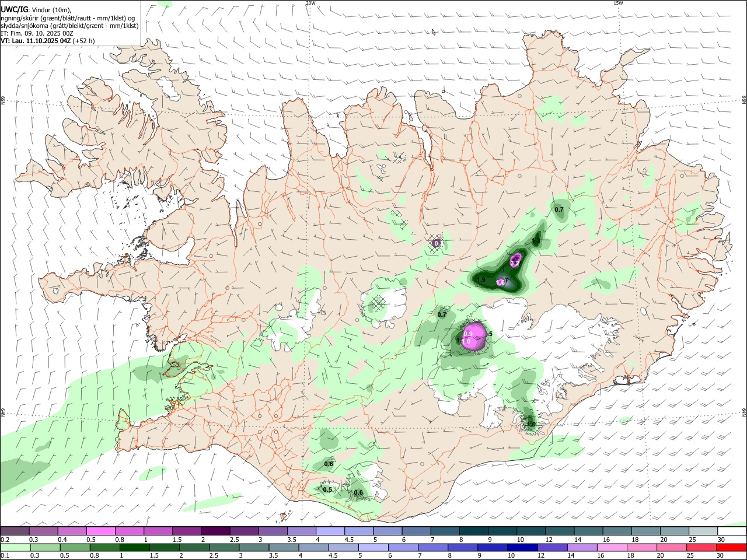747x560 pixels.
Task: Select the Vindur (10m) heading text
Action: pyautogui.click(x=51, y=9)
